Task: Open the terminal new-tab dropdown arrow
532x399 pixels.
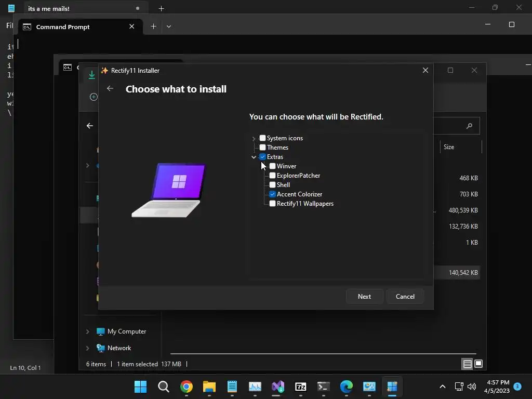Action: pyautogui.click(x=169, y=26)
